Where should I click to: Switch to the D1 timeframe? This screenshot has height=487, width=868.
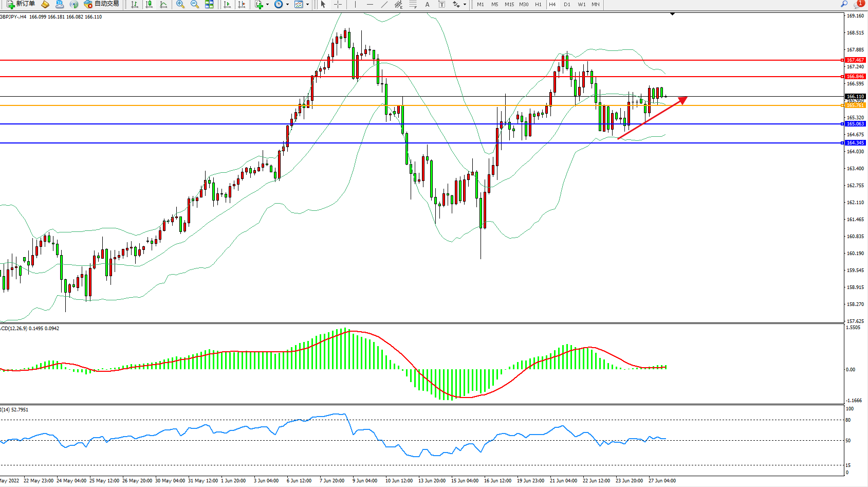(x=567, y=4)
